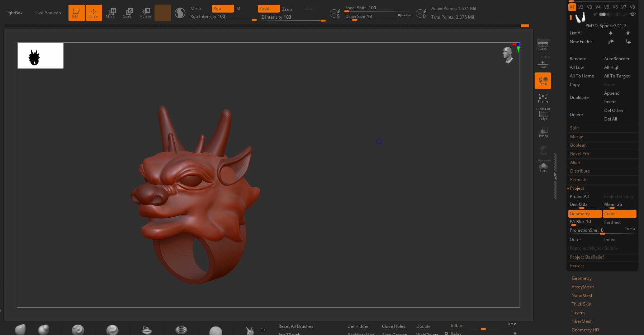This screenshot has width=644, height=335.
Task: Expand the Geometry HD palette section
Action: point(585,330)
